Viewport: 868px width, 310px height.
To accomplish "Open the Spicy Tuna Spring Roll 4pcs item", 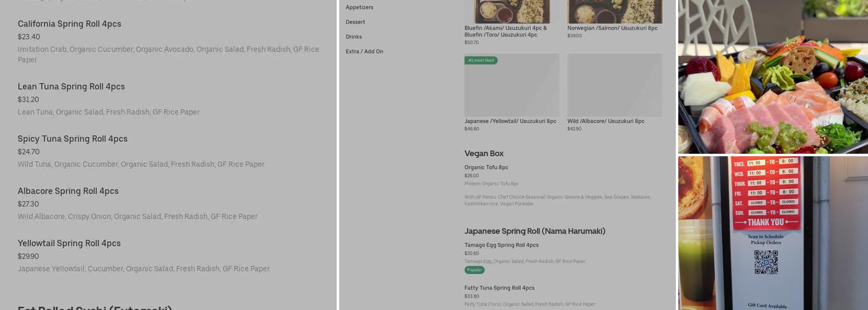I will click(73, 139).
